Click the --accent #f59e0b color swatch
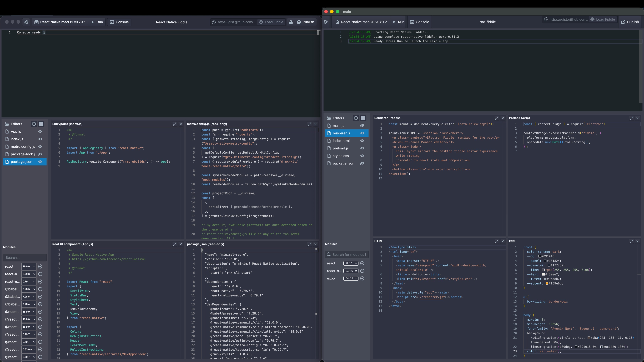 pos(547,284)
